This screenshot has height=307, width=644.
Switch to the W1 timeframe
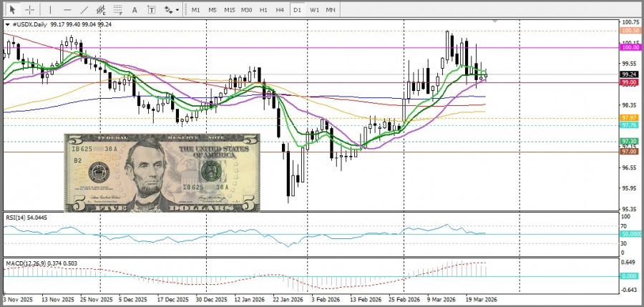[x=314, y=10]
